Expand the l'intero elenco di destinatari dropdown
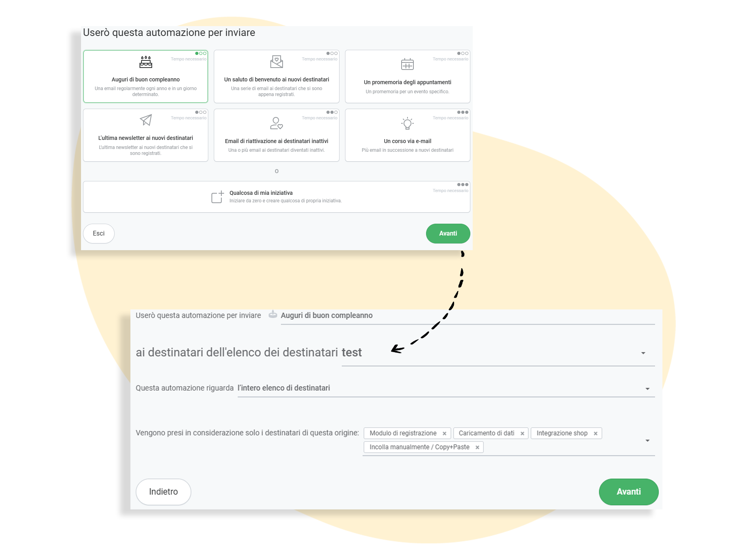This screenshot has width=747, height=560. pyautogui.click(x=647, y=389)
